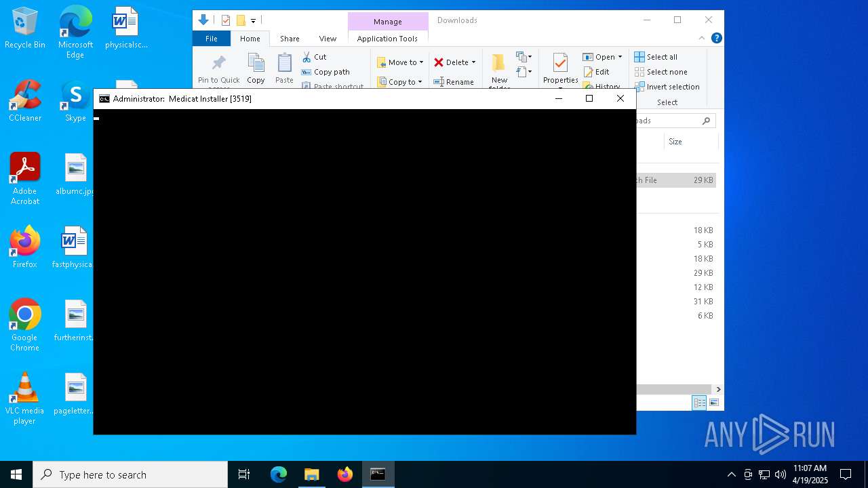Switch to the Home ribbon tab
The image size is (868, 488).
point(250,39)
